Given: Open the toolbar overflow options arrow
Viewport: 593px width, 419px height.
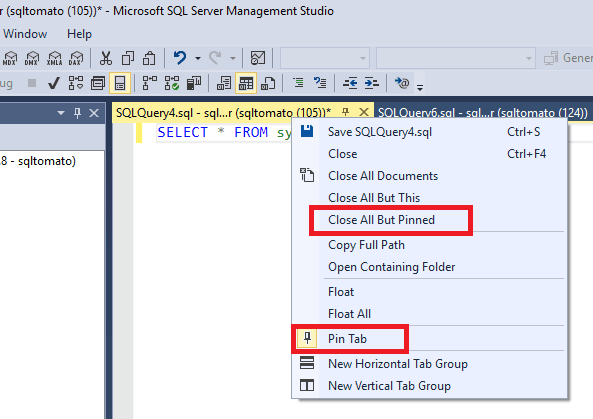Looking at the screenshot, I should (420, 87).
